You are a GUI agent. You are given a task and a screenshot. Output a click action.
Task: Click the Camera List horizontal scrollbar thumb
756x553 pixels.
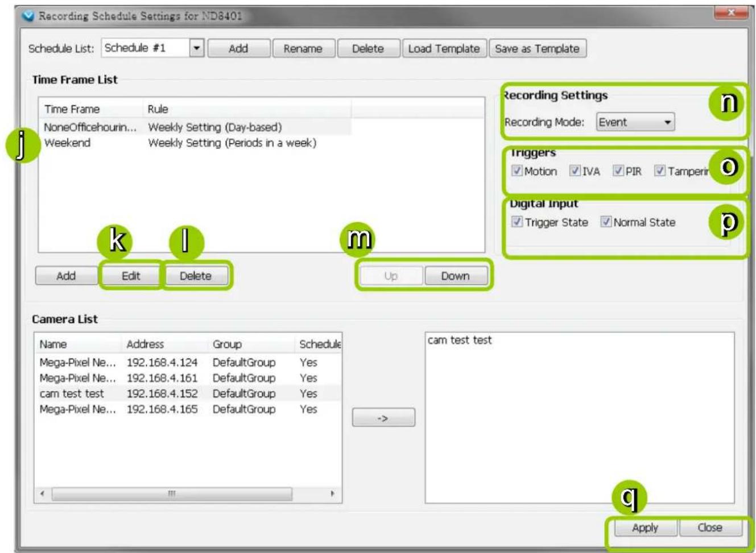click(172, 494)
